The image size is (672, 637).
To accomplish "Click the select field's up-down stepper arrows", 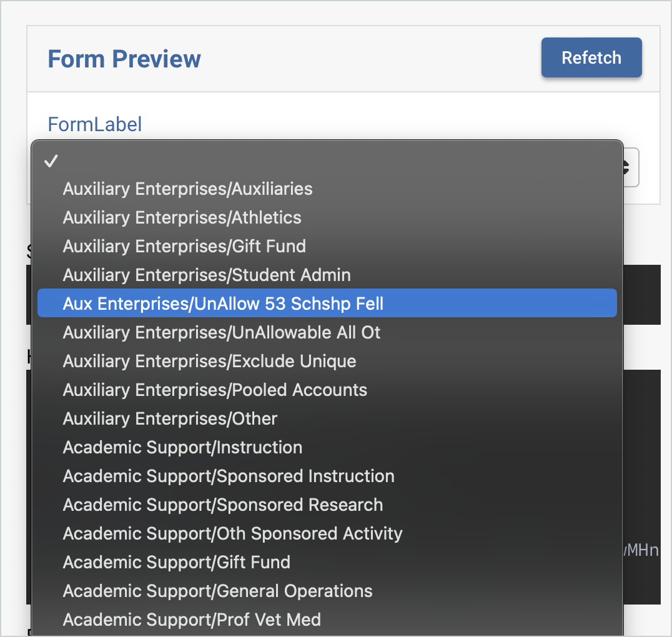I will click(x=628, y=167).
